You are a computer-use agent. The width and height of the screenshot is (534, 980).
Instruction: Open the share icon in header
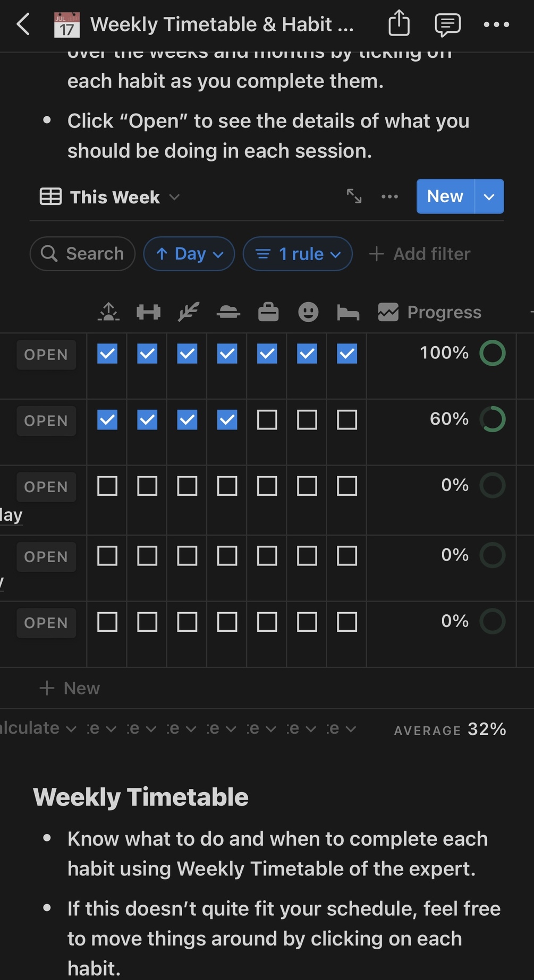click(x=399, y=24)
